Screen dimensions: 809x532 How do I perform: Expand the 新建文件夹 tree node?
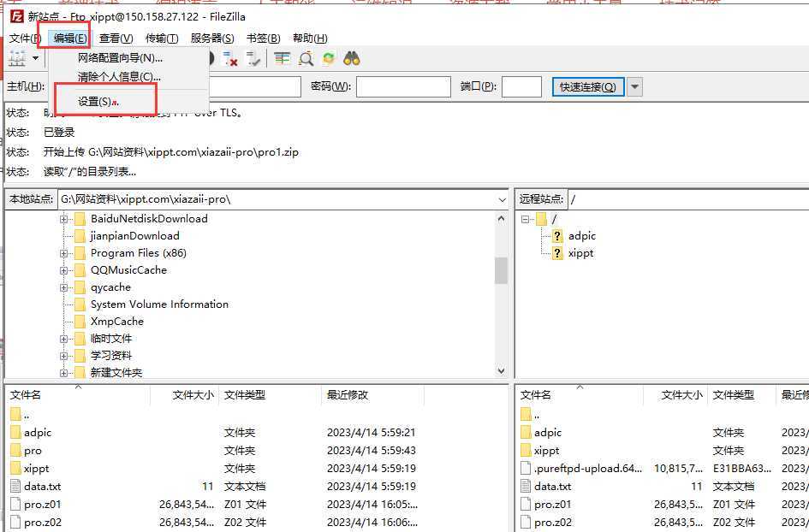click(63, 373)
